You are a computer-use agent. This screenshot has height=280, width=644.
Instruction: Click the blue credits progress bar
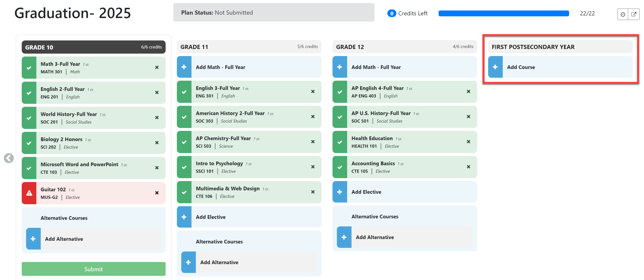[x=504, y=13]
